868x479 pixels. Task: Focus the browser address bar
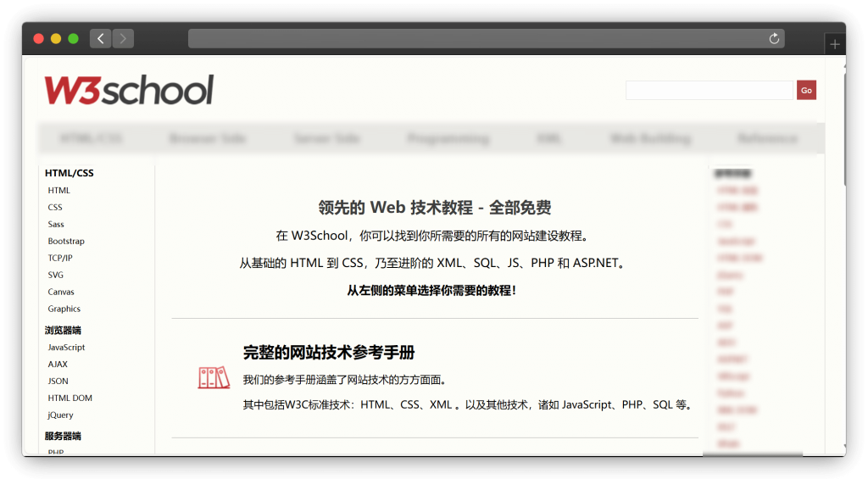pos(486,38)
